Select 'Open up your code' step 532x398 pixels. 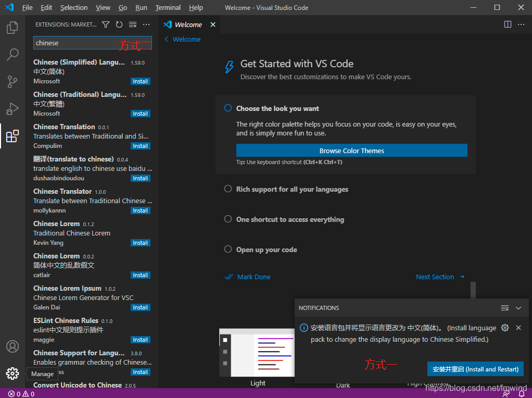261,250
